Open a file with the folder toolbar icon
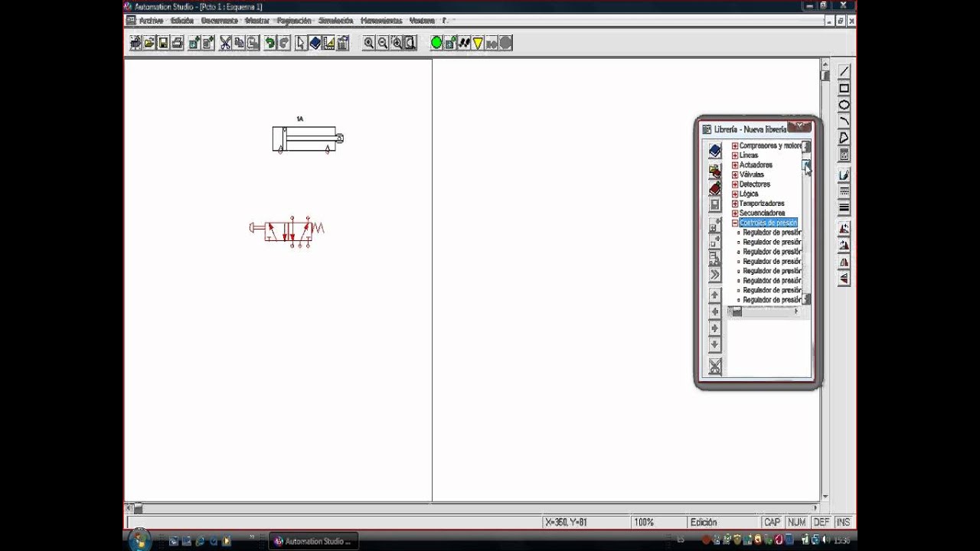980x551 pixels. [x=149, y=43]
